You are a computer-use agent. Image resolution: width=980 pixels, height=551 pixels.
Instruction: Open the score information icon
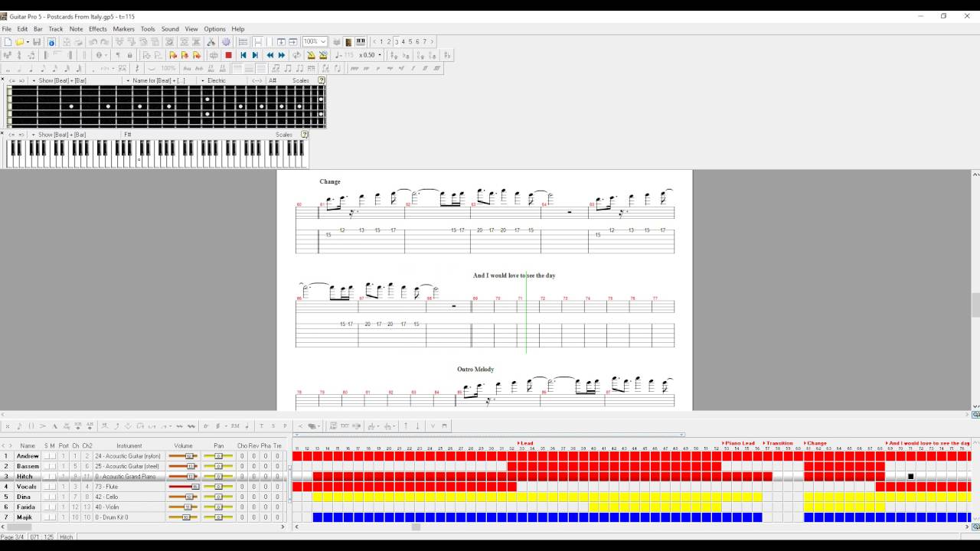click(51, 42)
